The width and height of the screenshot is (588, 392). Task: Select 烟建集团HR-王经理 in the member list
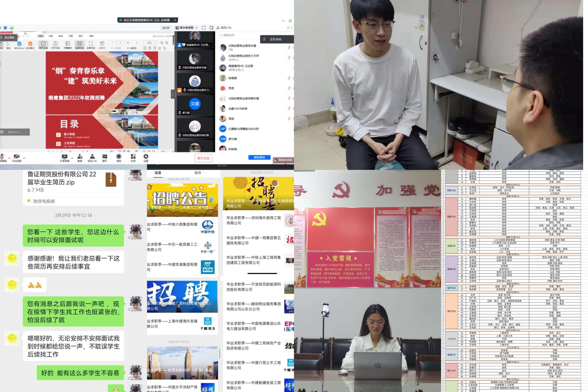pyautogui.click(x=256, y=68)
